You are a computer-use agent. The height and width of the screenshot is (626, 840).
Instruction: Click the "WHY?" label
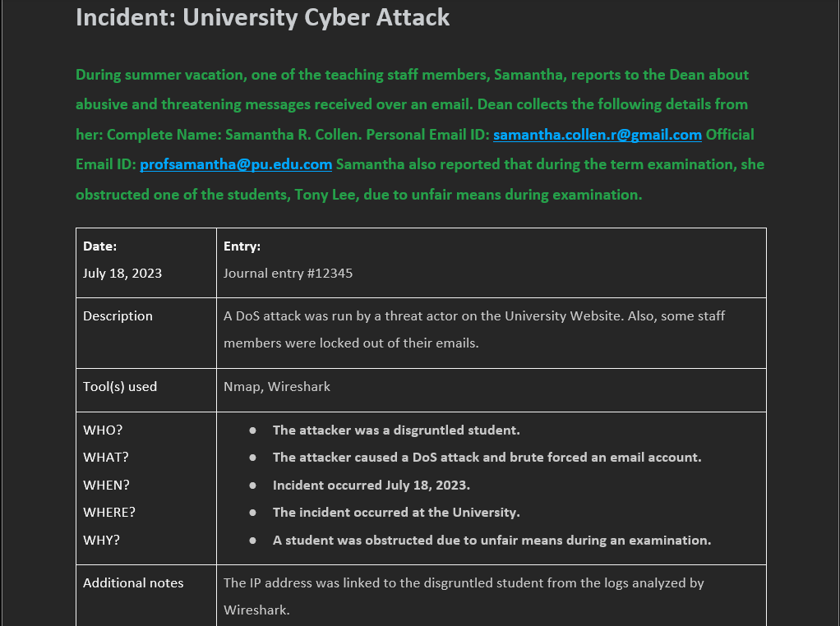click(x=101, y=541)
